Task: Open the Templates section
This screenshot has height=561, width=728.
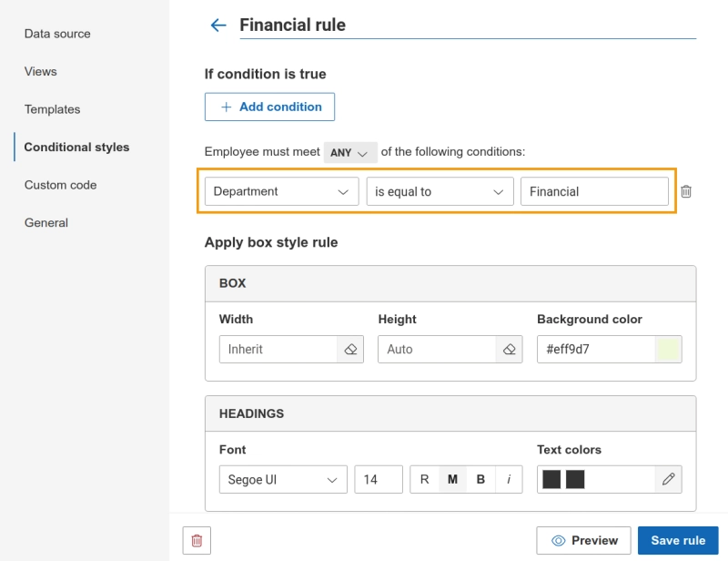Action: click(x=53, y=109)
